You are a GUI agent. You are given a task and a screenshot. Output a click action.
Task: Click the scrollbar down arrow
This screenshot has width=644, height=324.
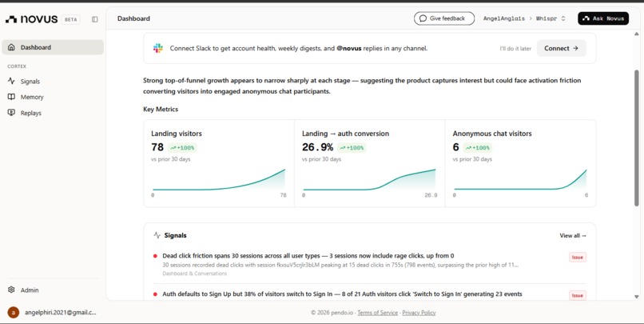pyautogui.click(x=637, y=297)
